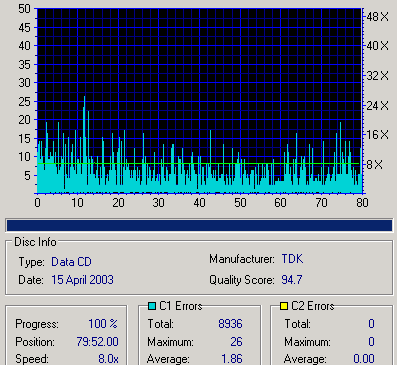This screenshot has height=365, width=397.
Task: Click the C1 Errors Maximum value 26
Action: coord(236,342)
